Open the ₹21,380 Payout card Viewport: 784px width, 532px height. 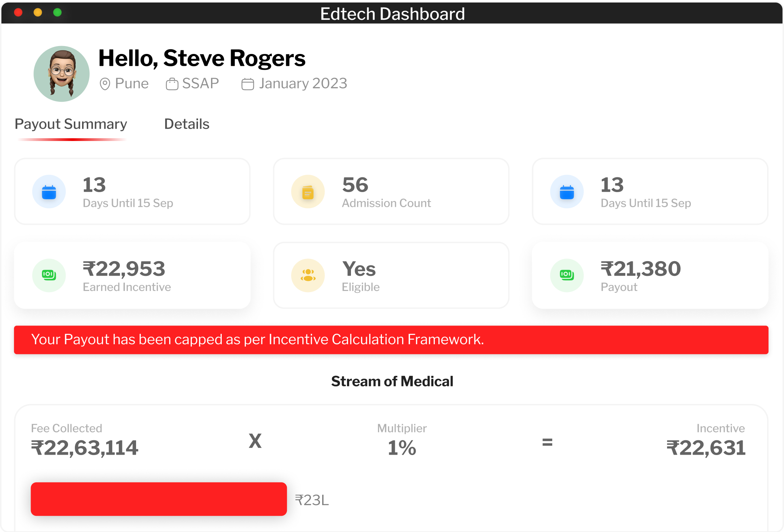(x=650, y=276)
